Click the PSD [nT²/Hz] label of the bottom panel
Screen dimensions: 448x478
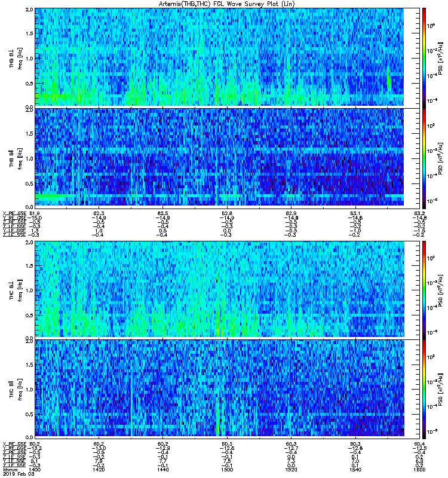[x=441, y=390]
